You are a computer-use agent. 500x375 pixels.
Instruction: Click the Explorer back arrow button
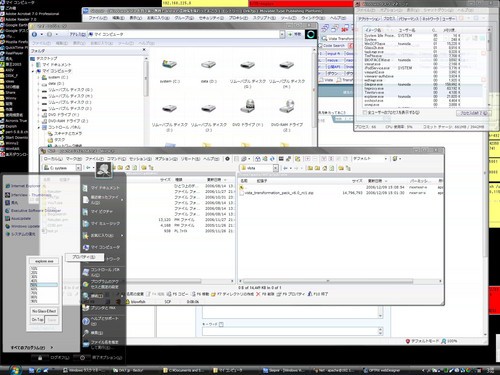click(x=34, y=34)
